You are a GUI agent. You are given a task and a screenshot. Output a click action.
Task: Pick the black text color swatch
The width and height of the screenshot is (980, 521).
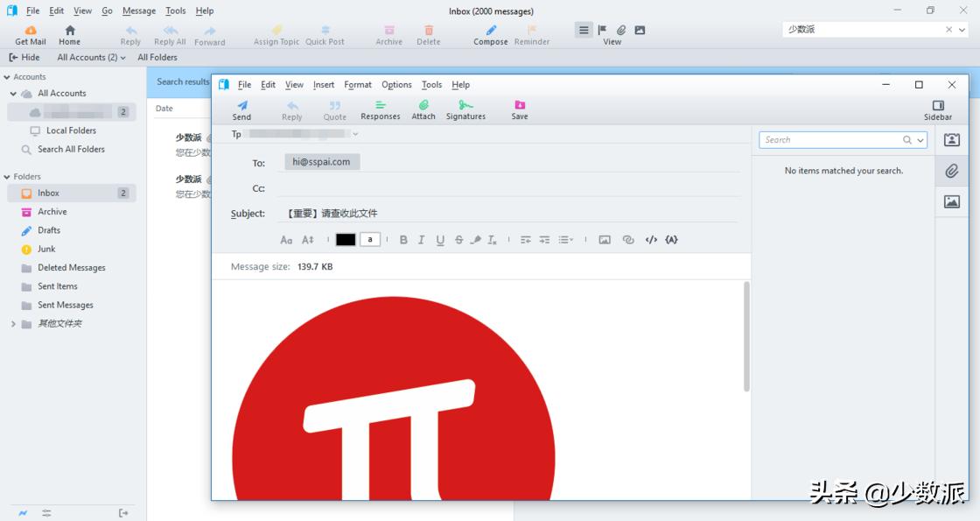(346, 240)
